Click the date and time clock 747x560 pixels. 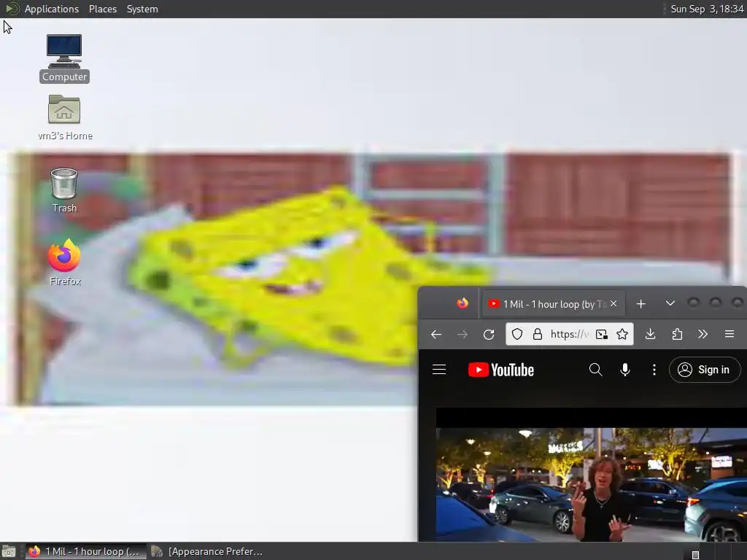point(707,9)
